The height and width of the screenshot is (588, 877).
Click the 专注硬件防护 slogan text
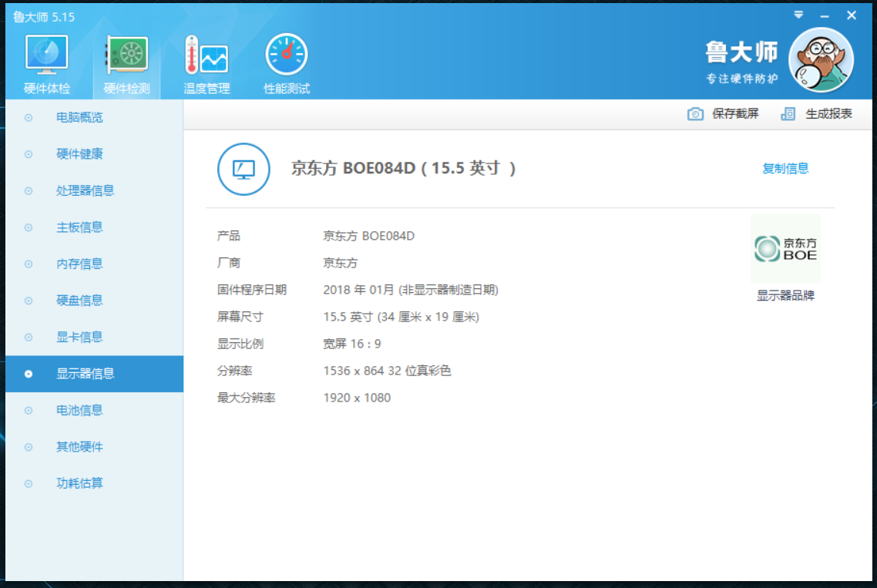741,79
